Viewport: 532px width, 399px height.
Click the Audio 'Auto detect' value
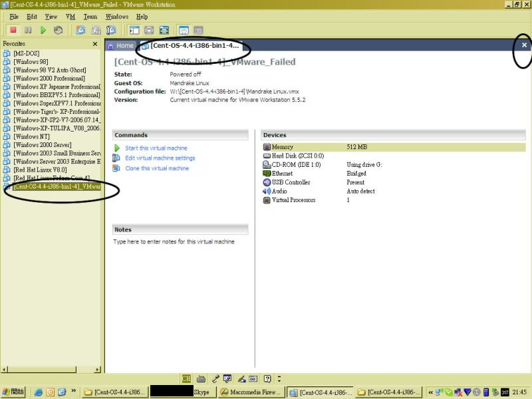(x=360, y=191)
